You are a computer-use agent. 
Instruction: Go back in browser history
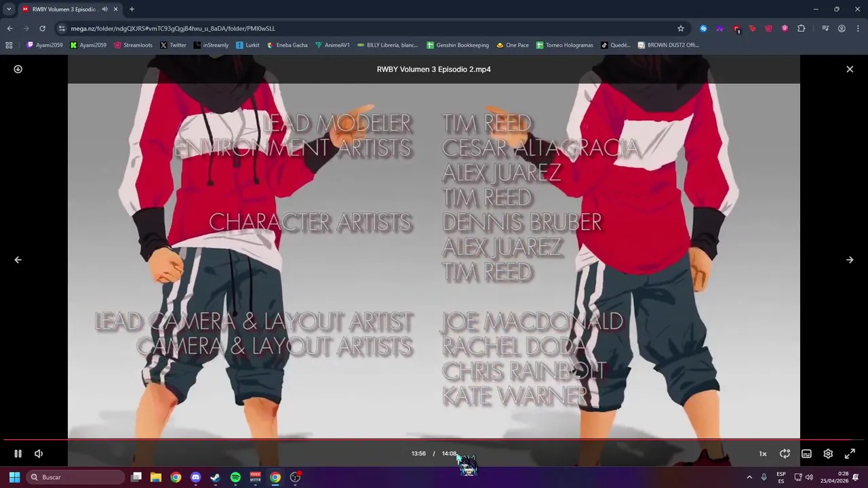pos(9,28)
